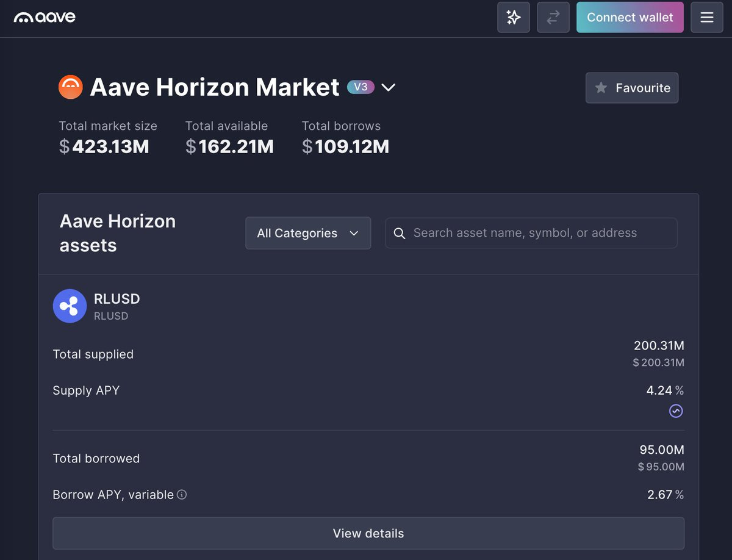This screenshot has width=732, height=560.
Task: Click the V3 version badge
Action: [361, 87]
